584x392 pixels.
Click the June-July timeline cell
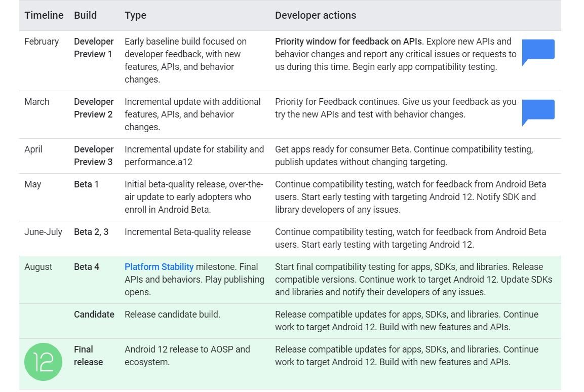click(43, 232)
